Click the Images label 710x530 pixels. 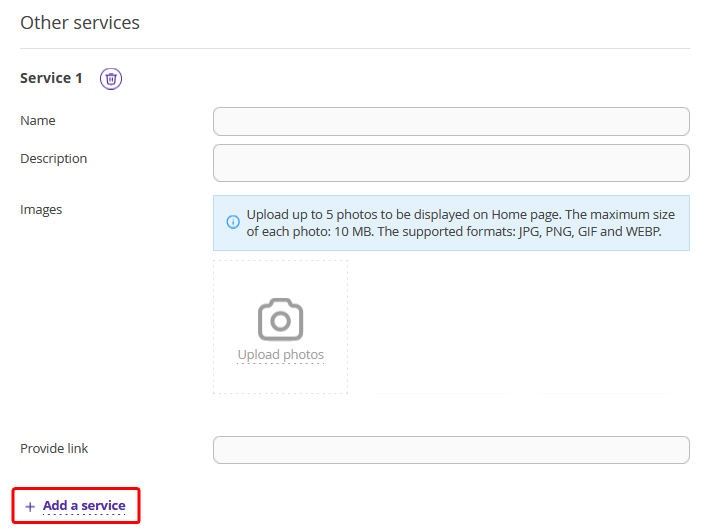[x=41, y=210]
